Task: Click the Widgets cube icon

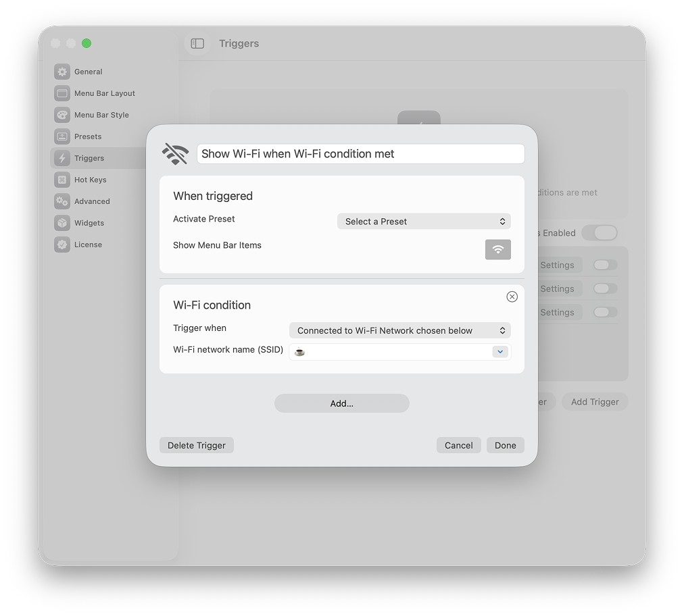Action: [x=62, y=223]
